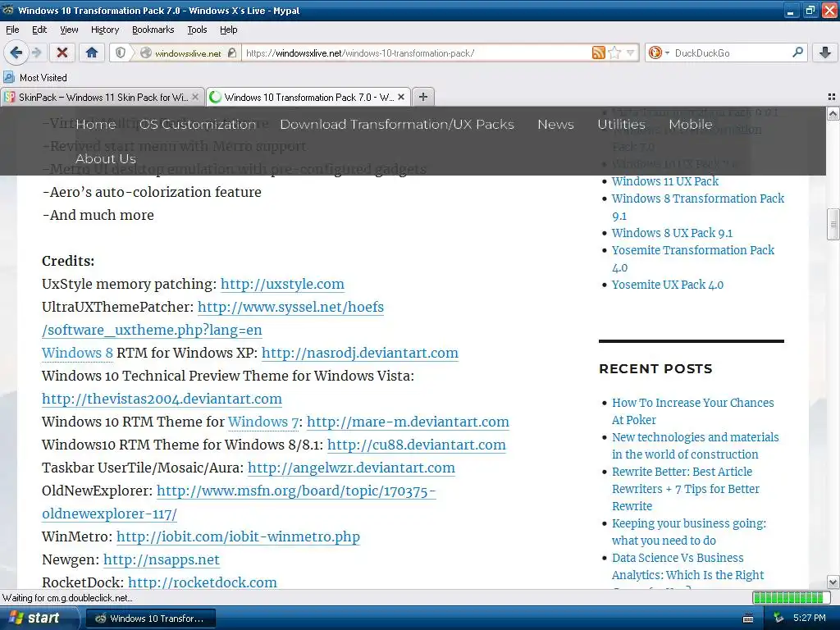The image size is (840, 630).
Task: Switch to SkinPack Windows 11 tab
Action: (103, 97)
